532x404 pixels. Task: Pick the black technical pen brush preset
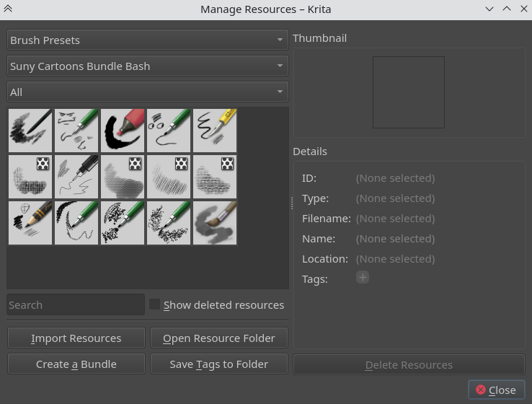point(76,177)
